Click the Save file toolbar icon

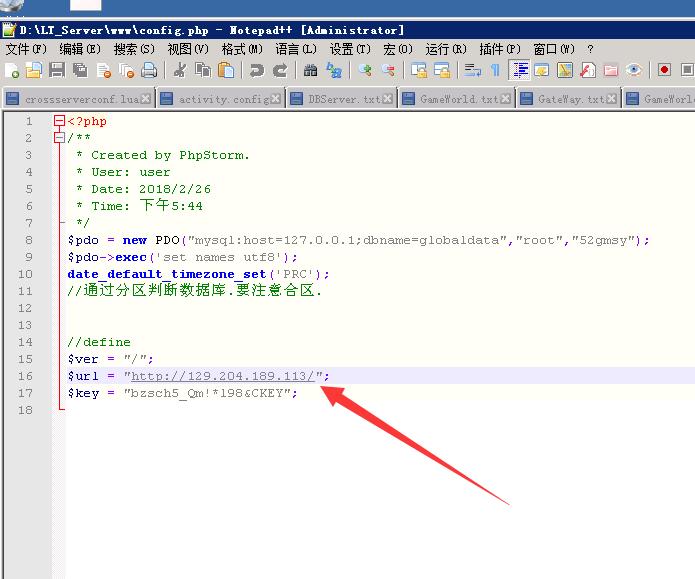click(x=57, y=70)
